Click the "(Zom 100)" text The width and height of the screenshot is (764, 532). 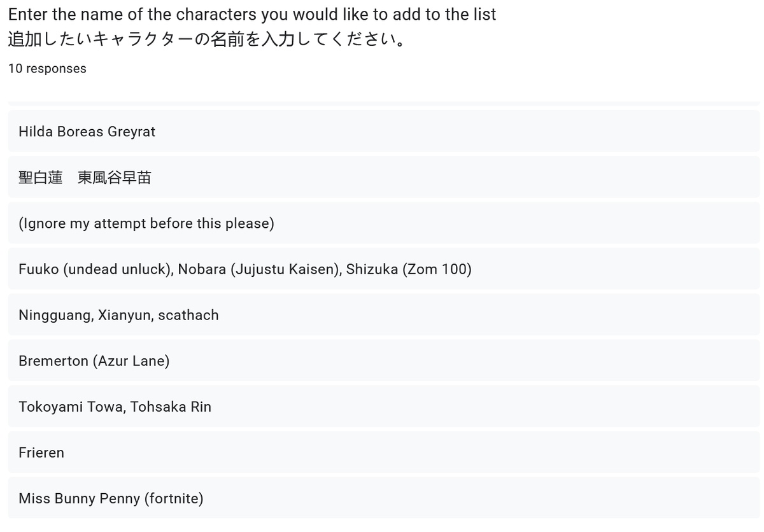[x=437, y=269]
